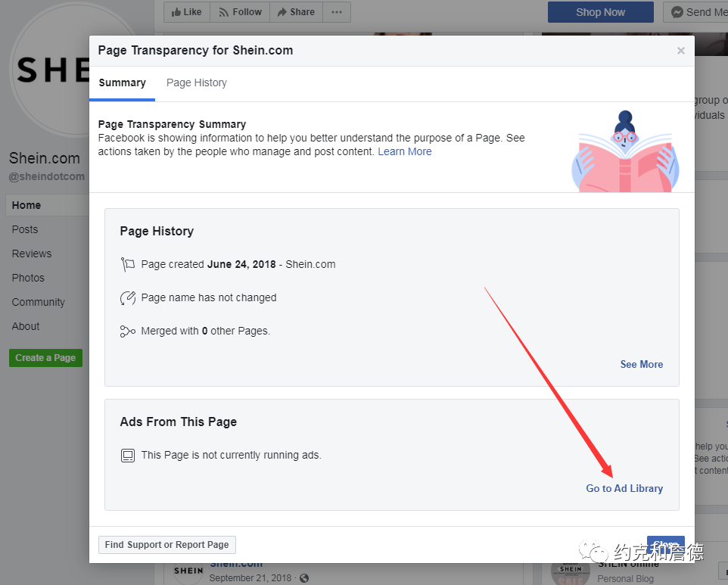Image resolution: width=728 pixels, height=585 pixels.
Task: Click 'This Page is not currently running ads' text
Action: tap(232, 455)
